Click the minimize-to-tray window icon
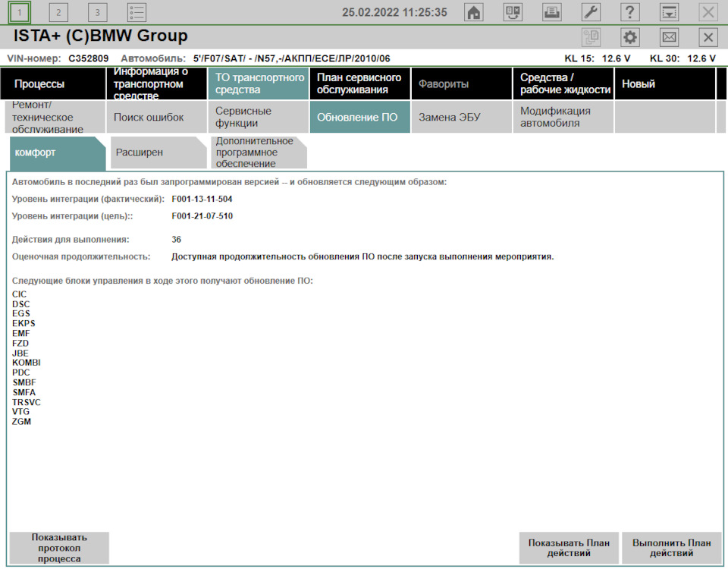Screen dimensions: 728x569 pyautogui.click(x=669, y=12)
